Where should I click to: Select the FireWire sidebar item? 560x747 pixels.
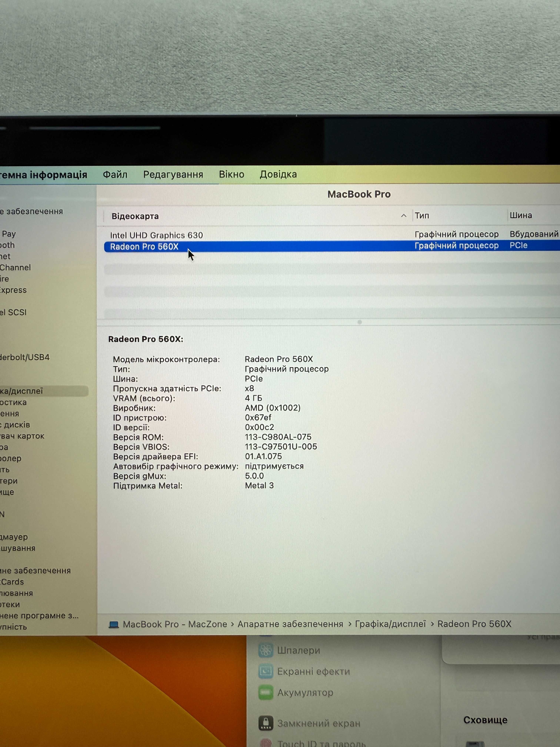point(4,279)
